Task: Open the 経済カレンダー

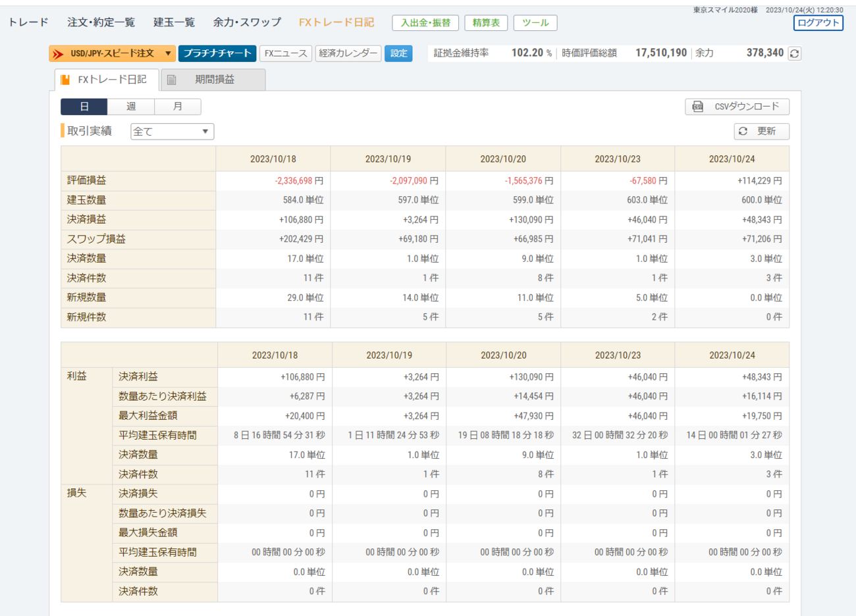Action: click(x=348, y=53)
